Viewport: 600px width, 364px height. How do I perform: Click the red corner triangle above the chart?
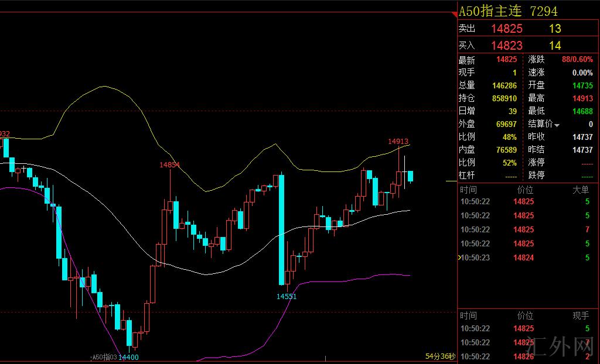click(x=455, y=15)
